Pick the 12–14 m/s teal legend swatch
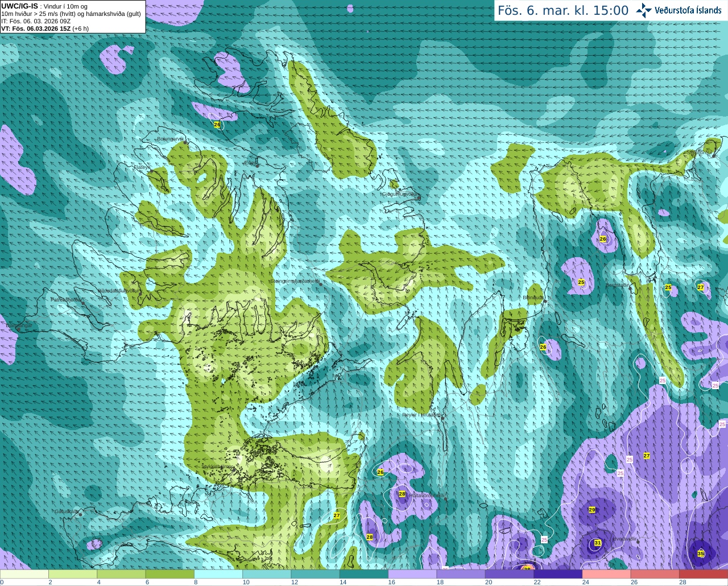 pyautogui.click(x=316, y=574)
